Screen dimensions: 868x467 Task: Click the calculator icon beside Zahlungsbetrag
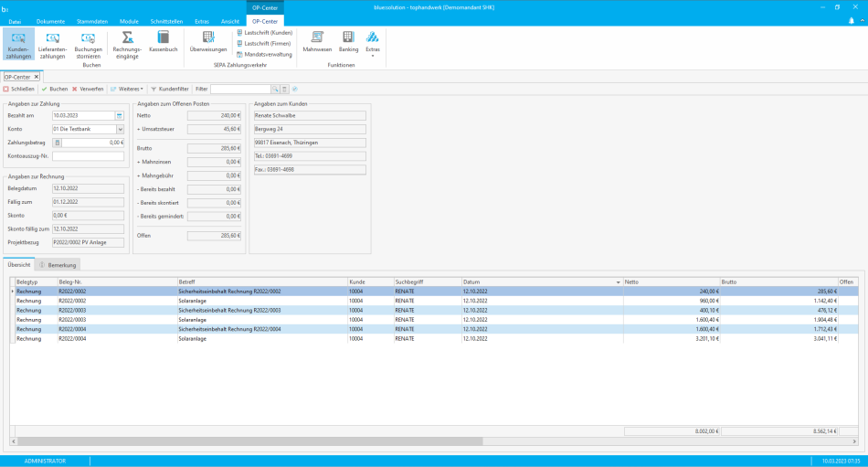58,143
